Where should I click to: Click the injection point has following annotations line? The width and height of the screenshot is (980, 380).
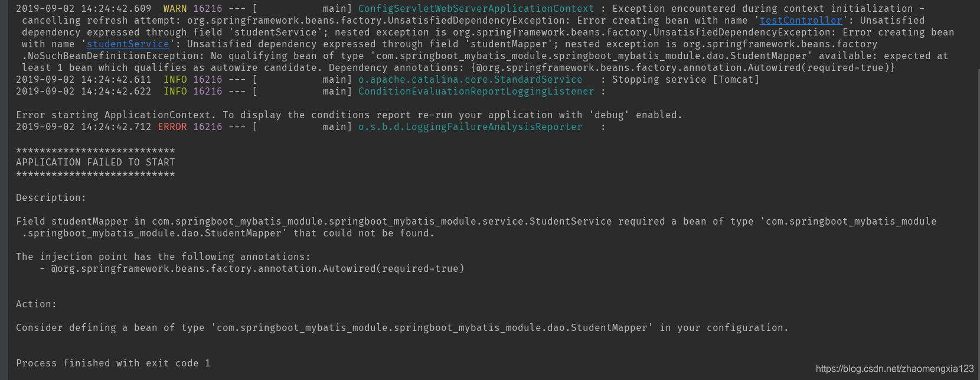pyautogui.click(x=163, y=257)
